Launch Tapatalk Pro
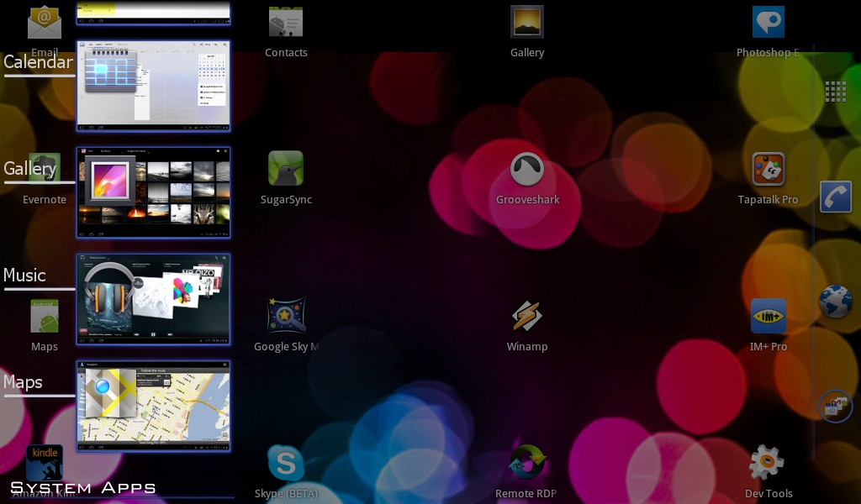Image resolution: width=861 pixels, height=504 pixels. coord(769,168)
